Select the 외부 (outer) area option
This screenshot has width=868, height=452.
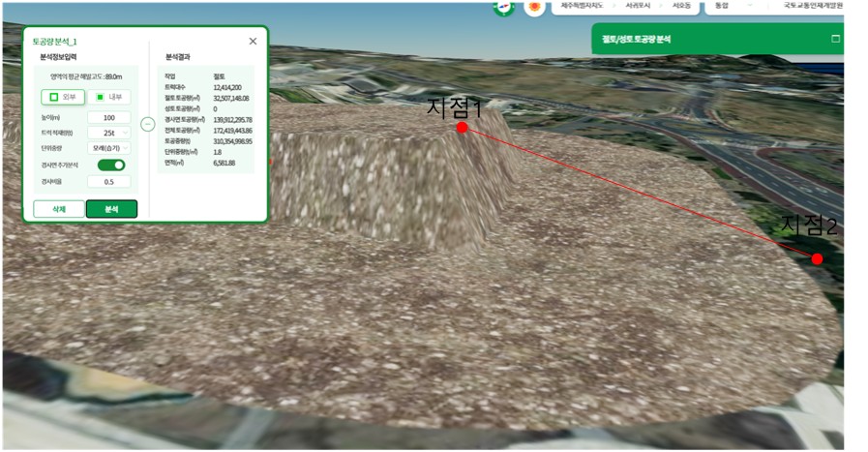pos(63,97)
